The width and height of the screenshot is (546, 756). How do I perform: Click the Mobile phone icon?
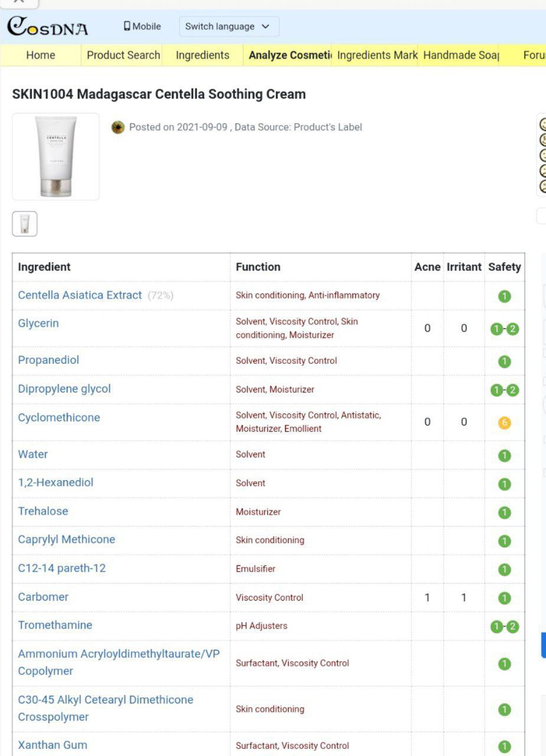click(127, 26)
